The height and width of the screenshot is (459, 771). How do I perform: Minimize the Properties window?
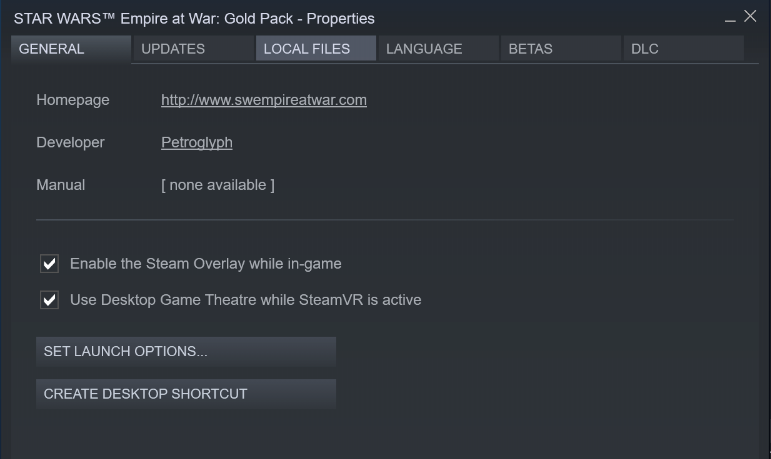731,19
